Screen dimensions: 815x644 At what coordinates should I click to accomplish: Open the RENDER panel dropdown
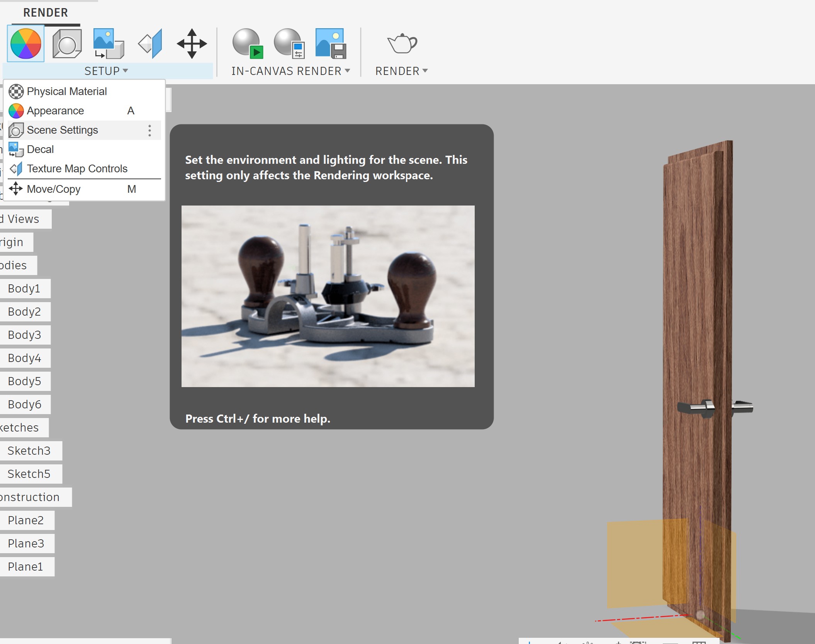425,71
